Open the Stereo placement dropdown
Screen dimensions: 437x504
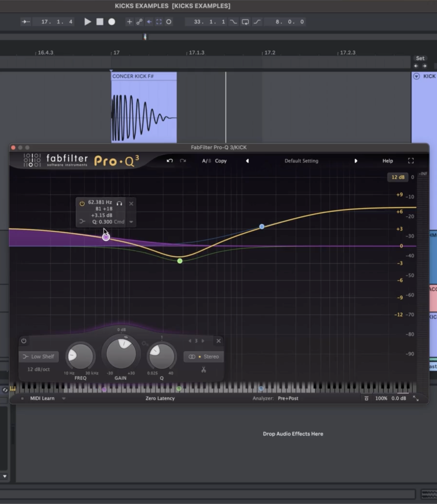pyautogui.click(x=204, y=357)
